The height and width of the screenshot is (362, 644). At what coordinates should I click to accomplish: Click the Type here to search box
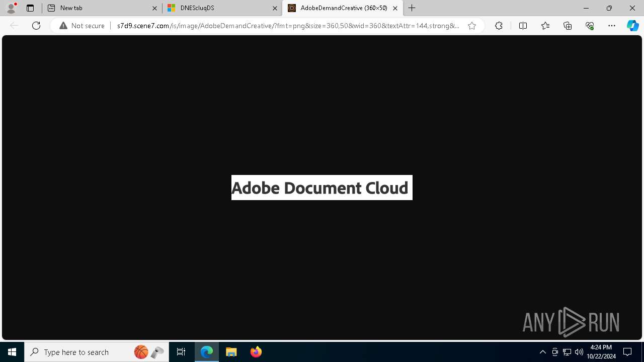click(x=97, y=352)
